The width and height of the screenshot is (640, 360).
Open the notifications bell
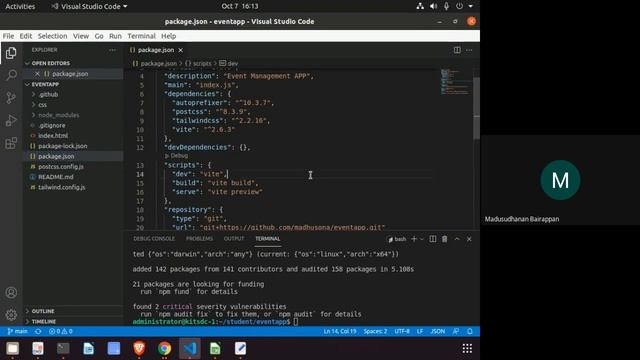(470, 331)
